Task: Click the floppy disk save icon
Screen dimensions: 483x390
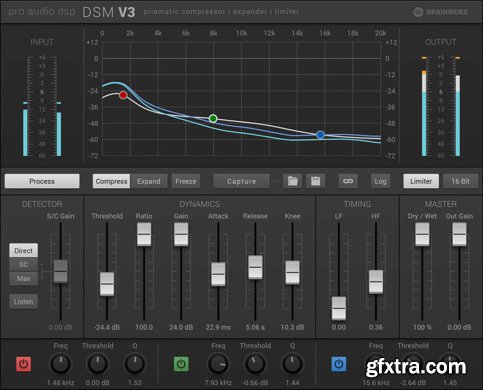Action: pyautogui.click(x=315, y=181)
